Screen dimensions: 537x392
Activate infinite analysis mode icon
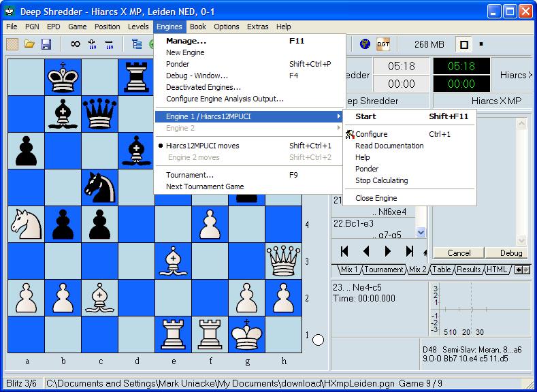(x=75, y=44)
